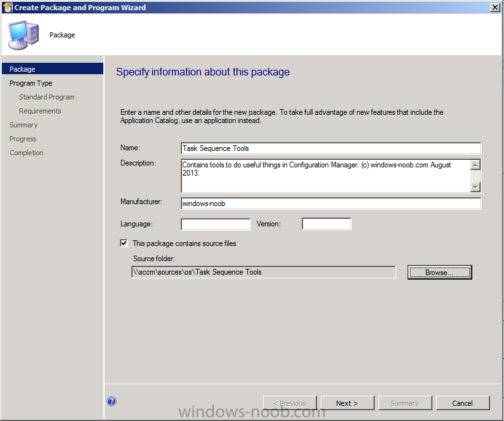Select the Completion step
The height and width of the screenshot is (421, 504).
coord(27,153)
